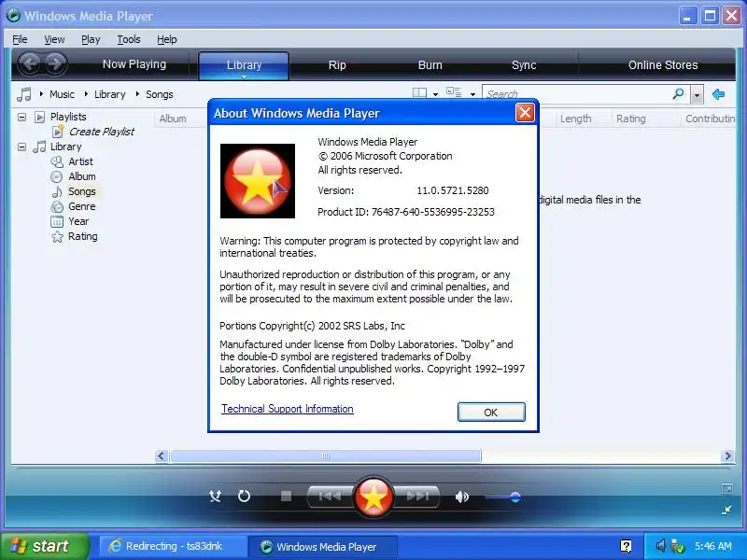Switch to the Rip tab
The width and height of the screenshot is (747, 560).
coord(337,64)
